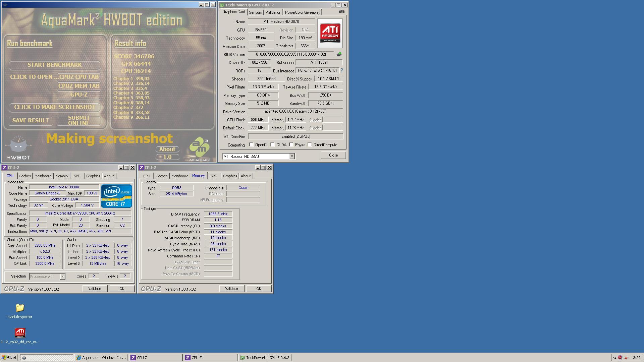Select the ATI Catalyst installer desktop icon
644x362 pixels.
20,333
